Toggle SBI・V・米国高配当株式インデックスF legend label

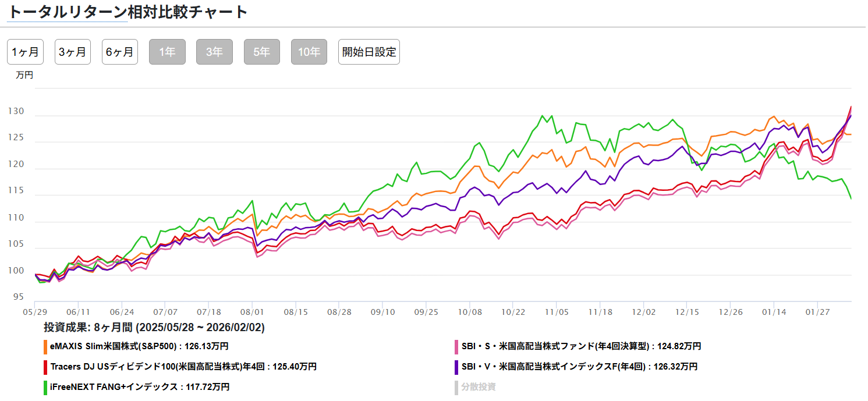(x=579, y=367)
